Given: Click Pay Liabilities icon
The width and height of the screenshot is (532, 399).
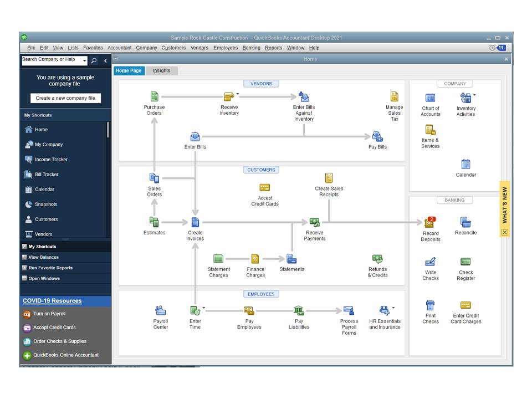Looking at the screenshot, I should (x=299, y=310).
